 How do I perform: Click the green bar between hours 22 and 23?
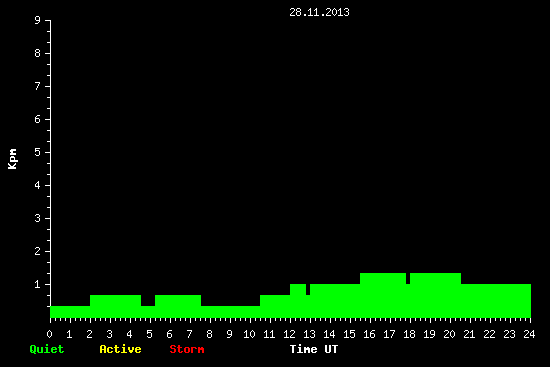coord(499,301)
